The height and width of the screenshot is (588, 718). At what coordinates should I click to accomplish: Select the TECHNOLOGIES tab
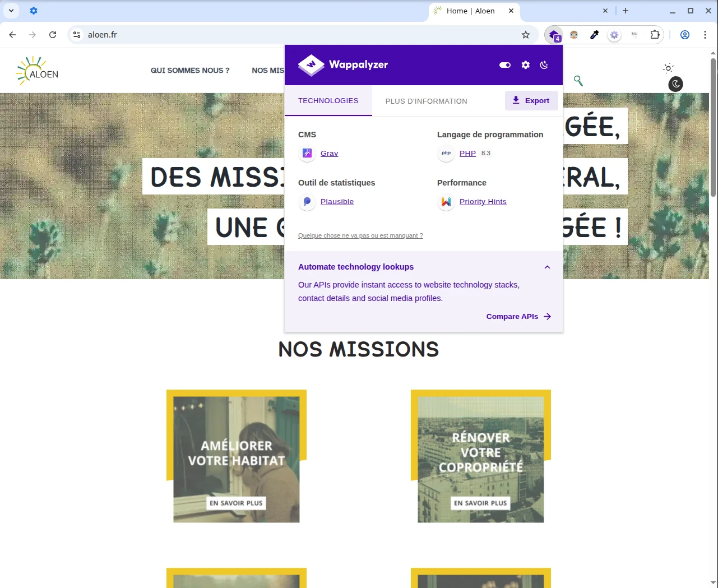coord(328,101)
